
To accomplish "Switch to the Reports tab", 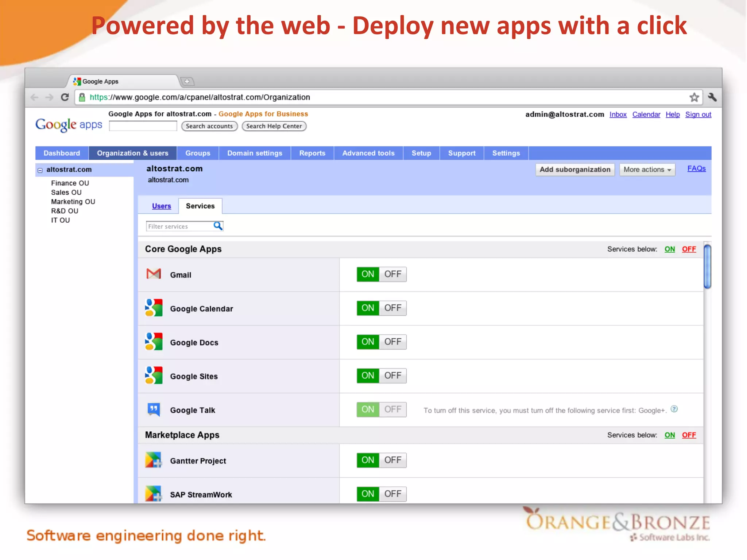I will (312, 153).
